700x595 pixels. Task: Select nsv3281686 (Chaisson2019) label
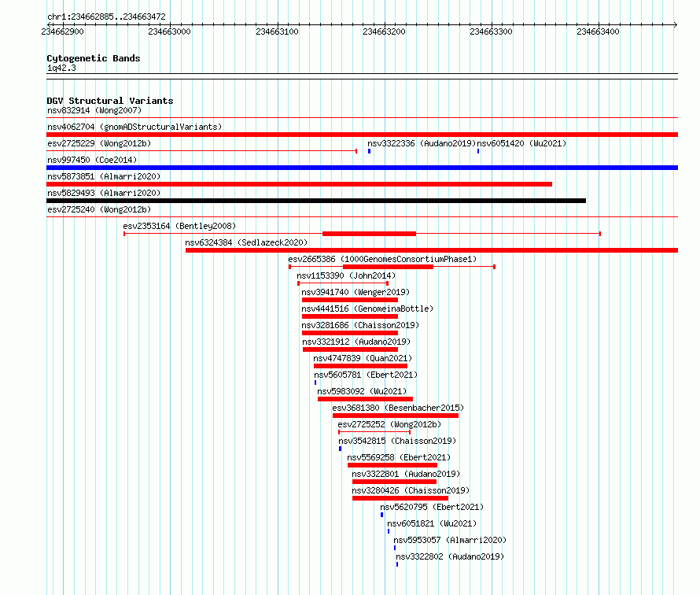point(360,325)
